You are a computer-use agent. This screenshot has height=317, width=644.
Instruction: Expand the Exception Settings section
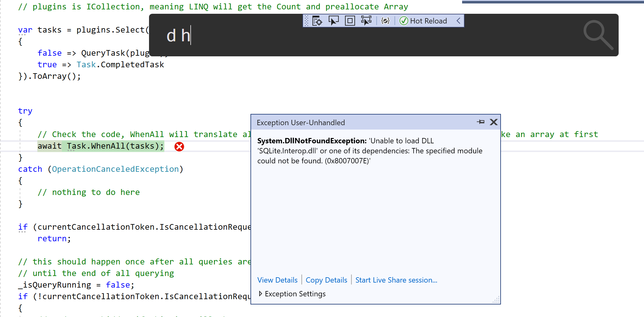[x=292, y=294]
